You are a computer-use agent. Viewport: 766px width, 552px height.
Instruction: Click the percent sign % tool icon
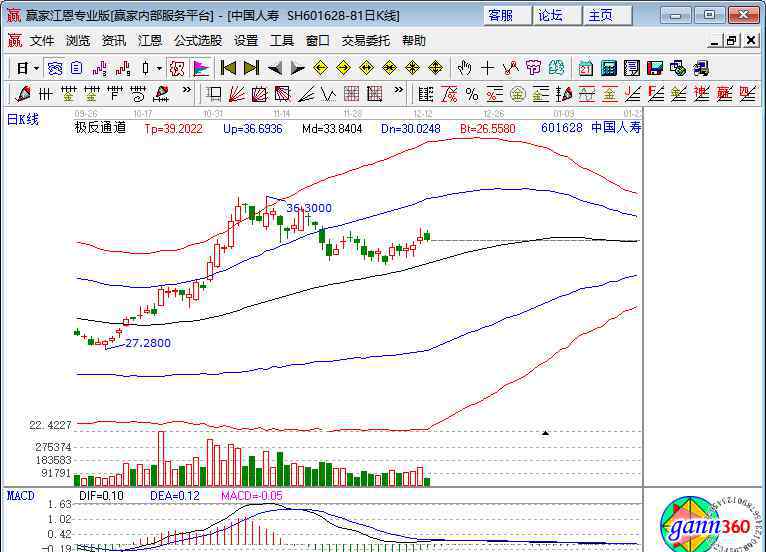pyautogui.click(x=471, y=93)
